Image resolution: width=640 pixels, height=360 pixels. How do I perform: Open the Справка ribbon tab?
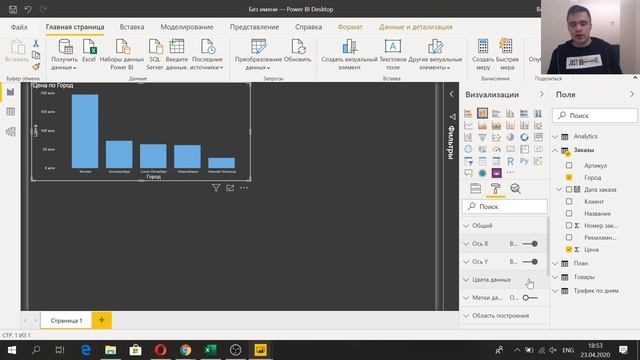point(308,27)
